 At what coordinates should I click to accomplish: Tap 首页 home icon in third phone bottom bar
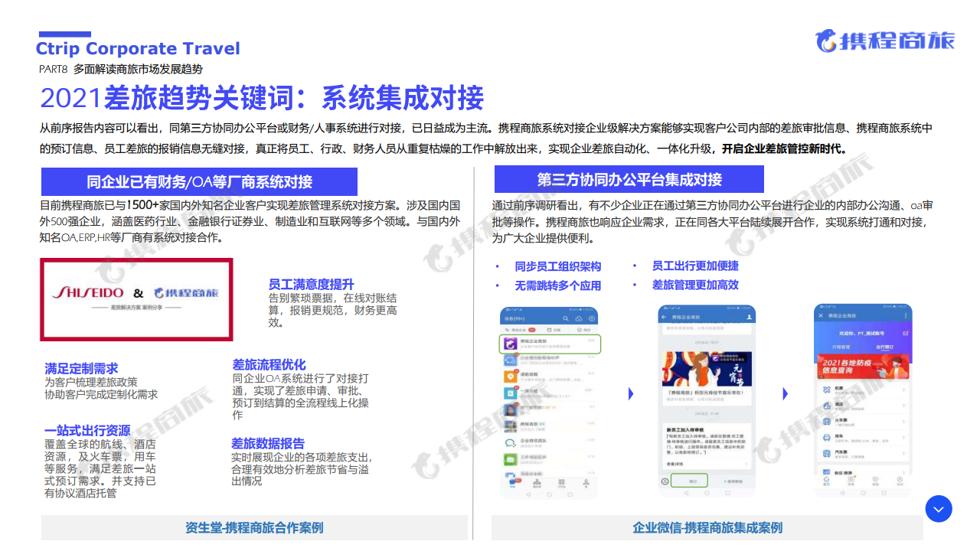point(826,480)
